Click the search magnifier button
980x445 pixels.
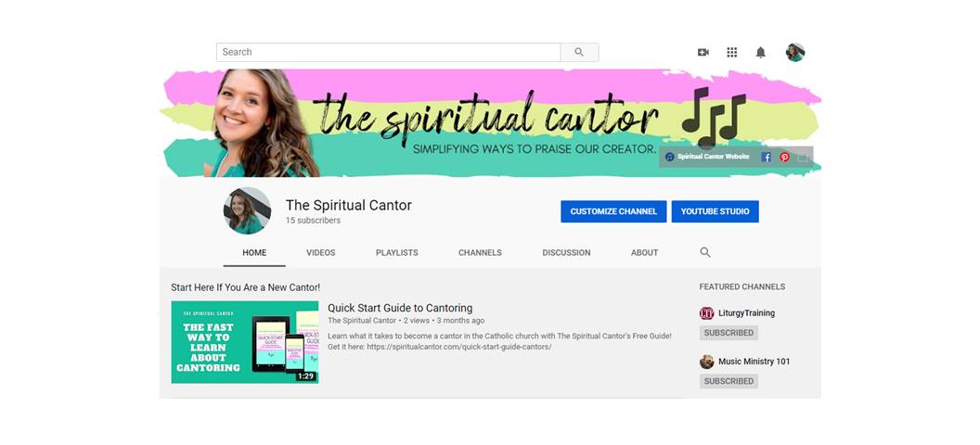[x=579, y=53]
